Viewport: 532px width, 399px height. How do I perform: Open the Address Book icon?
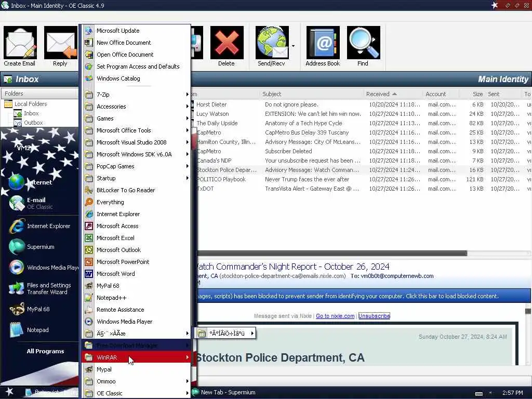tap(323, 42)
